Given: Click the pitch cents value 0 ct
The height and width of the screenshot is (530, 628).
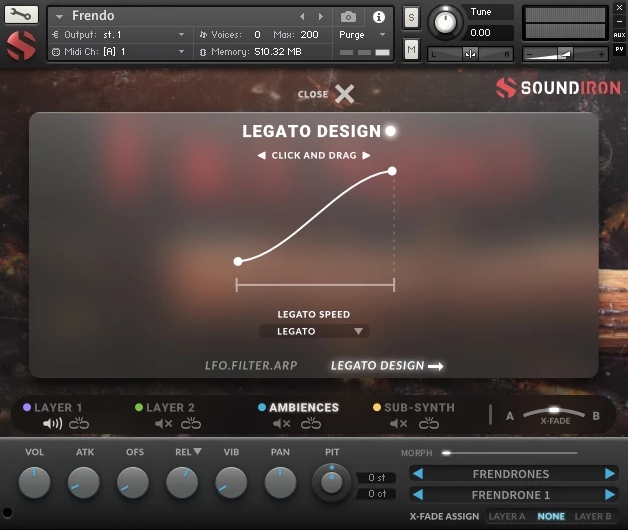Looking at the screenshot, I should [376, 494].
